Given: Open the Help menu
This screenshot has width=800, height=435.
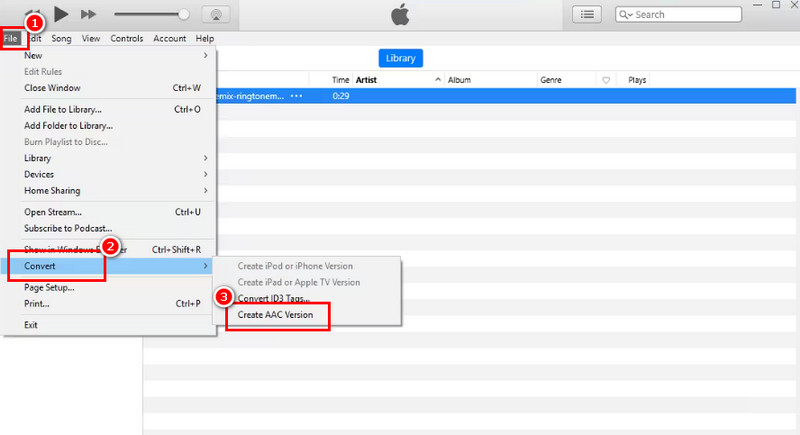Looking at the screenshot, I should [205, 38].
